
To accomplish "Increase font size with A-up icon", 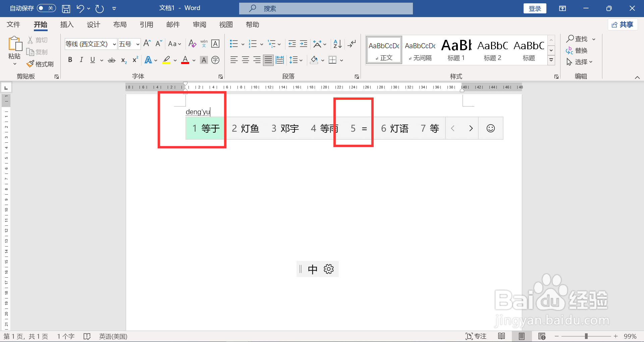I will (x=147, y=44).
